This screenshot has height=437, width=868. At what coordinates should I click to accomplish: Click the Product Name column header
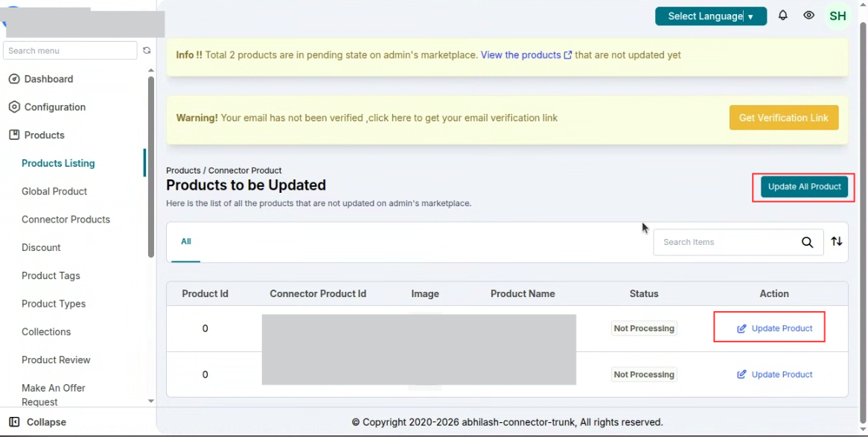point(523,293)
